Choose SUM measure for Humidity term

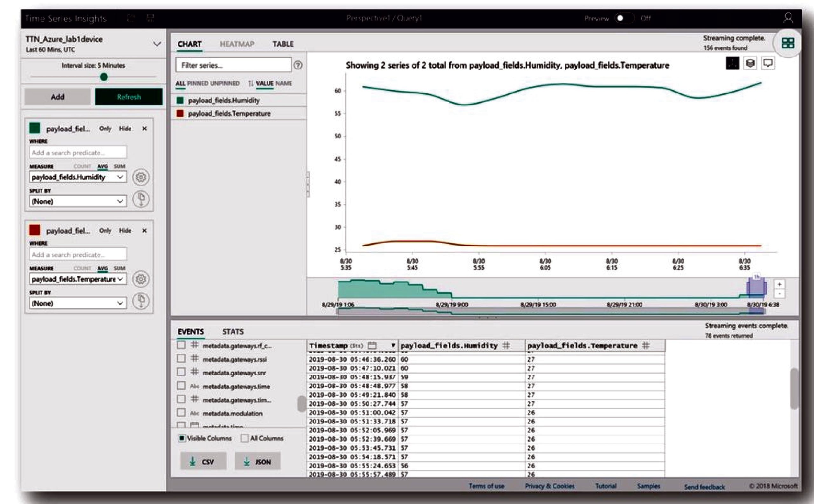(x=119, y=166)
